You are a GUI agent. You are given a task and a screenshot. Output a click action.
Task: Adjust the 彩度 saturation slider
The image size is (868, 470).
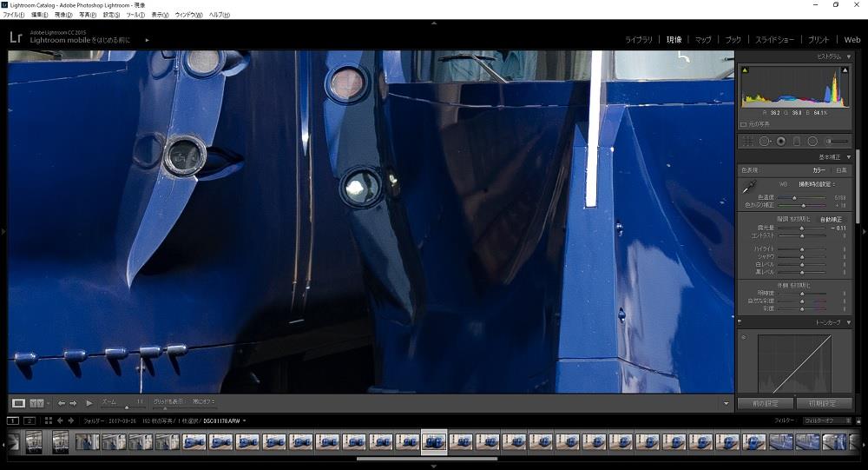(x=803, y=308)
